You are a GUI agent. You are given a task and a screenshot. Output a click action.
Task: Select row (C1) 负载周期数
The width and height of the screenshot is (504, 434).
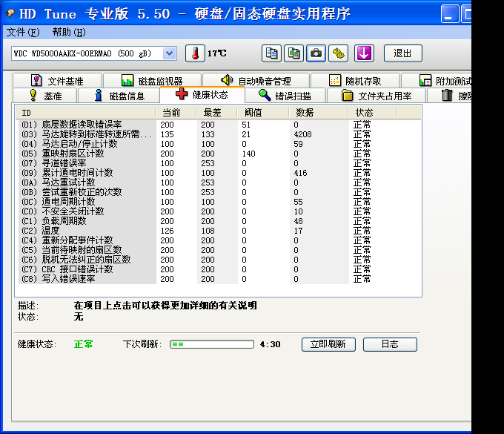218,221
